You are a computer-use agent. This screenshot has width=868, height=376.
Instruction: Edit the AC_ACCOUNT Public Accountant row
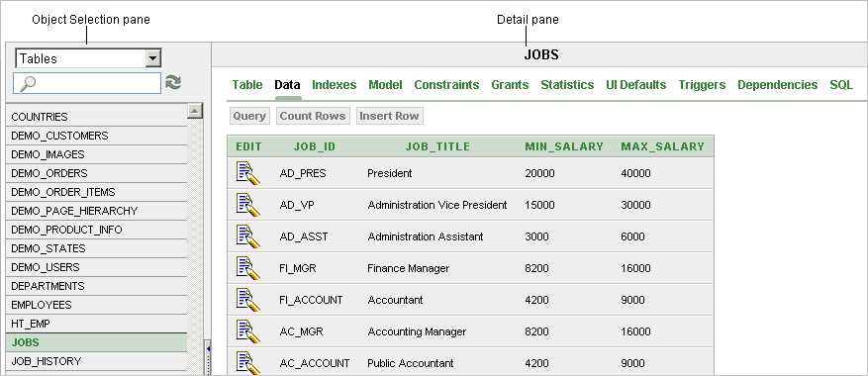tap(248, 362)
